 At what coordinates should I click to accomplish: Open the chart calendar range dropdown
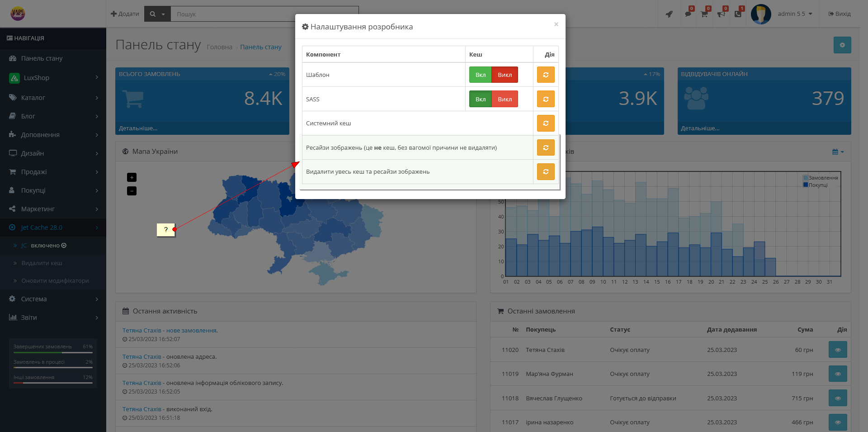(838, 152)
